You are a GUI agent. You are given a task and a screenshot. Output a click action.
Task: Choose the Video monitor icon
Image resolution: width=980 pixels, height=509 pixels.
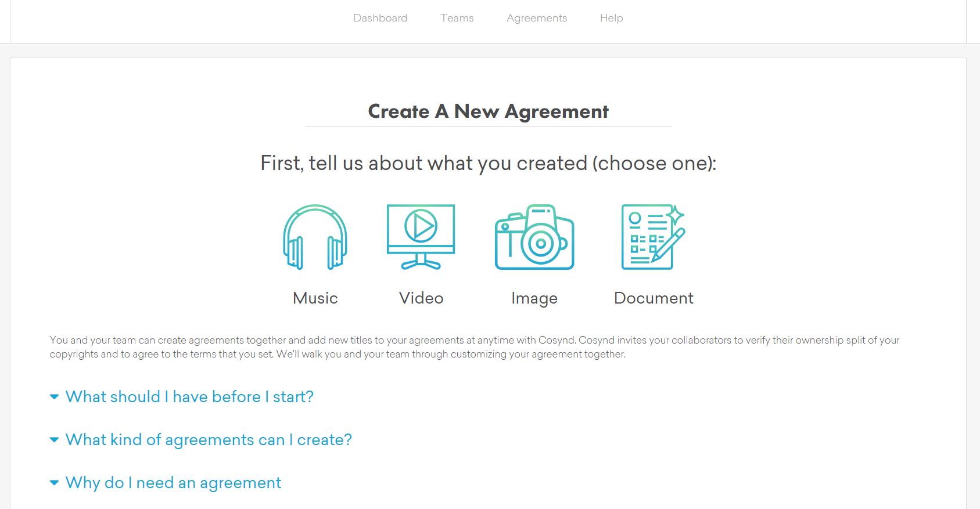pos(421,237)
